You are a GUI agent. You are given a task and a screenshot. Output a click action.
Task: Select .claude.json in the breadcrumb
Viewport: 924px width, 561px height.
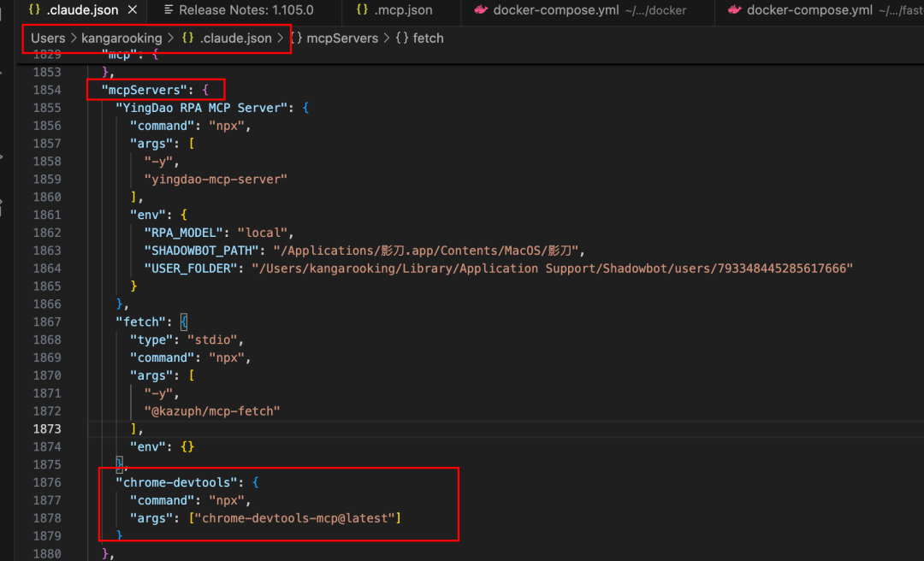click(x=236, y=38)
